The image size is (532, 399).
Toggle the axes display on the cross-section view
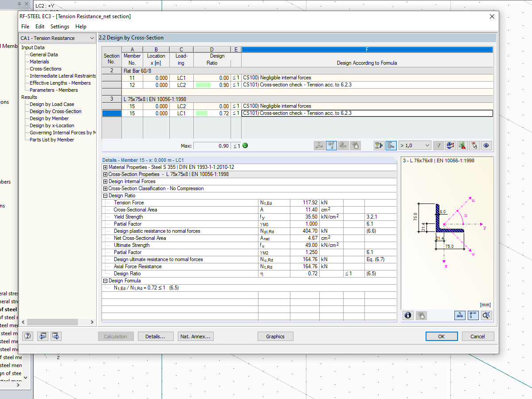(x=473, y=315)
